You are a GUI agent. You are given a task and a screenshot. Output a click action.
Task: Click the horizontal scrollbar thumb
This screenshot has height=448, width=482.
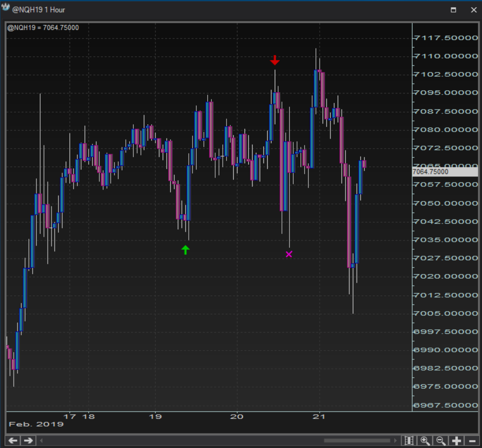tap(357, 440)
